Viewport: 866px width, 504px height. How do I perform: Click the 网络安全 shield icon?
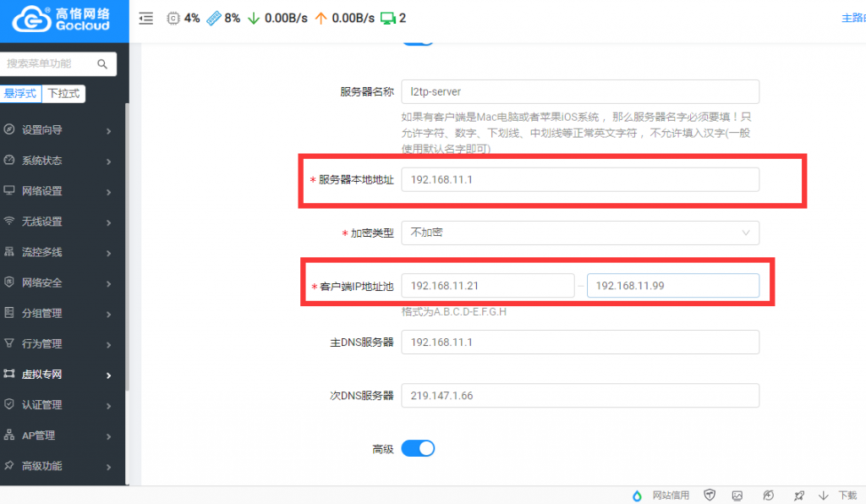[8, 282]
